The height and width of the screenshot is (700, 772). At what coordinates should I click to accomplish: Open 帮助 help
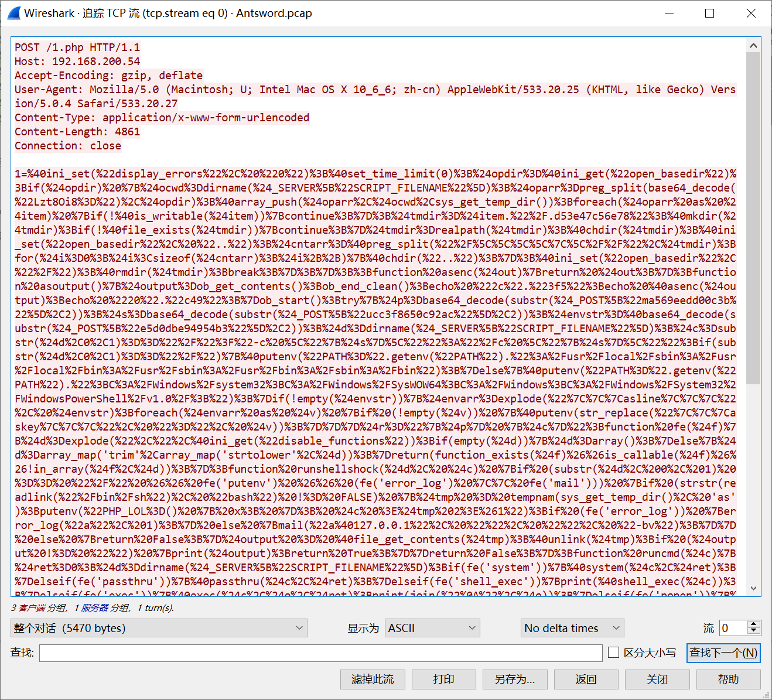(729, 679)
